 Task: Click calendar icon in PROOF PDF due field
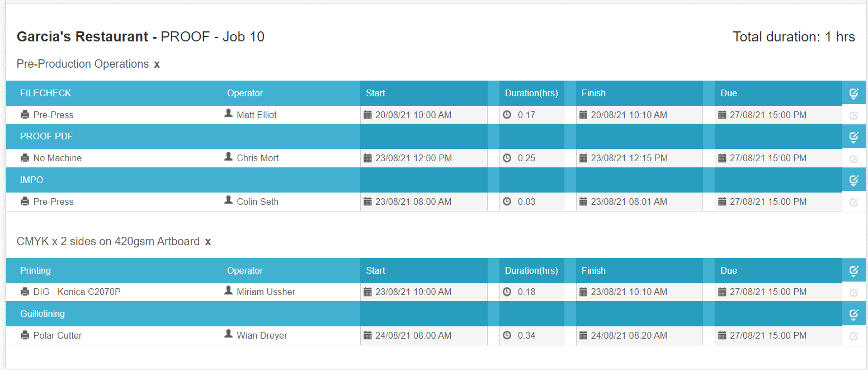pos(722,158)
